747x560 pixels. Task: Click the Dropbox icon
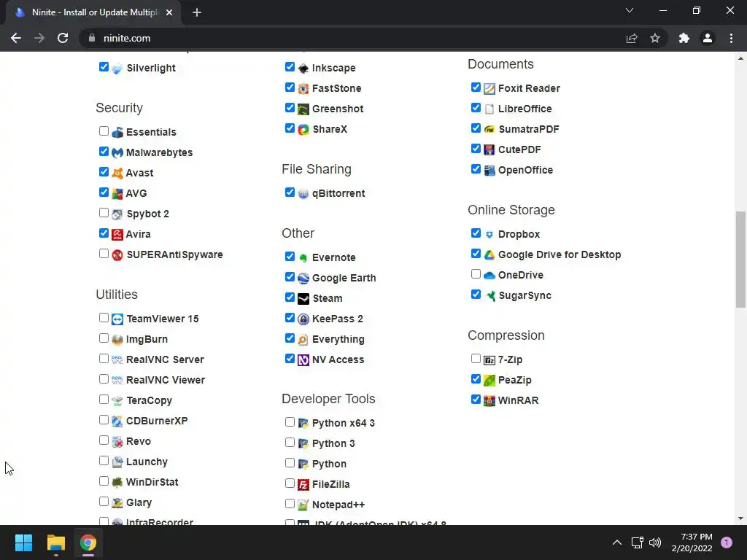pos(489,234)
